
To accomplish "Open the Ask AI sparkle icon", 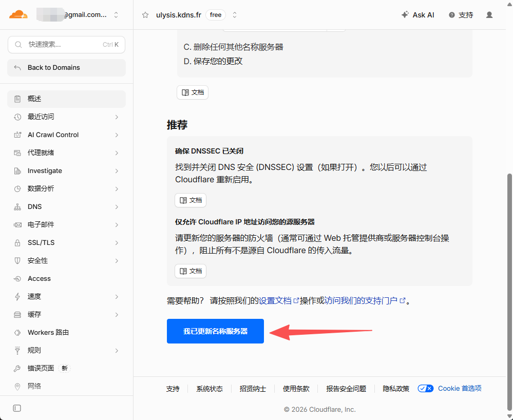I will tap(405, 15).
